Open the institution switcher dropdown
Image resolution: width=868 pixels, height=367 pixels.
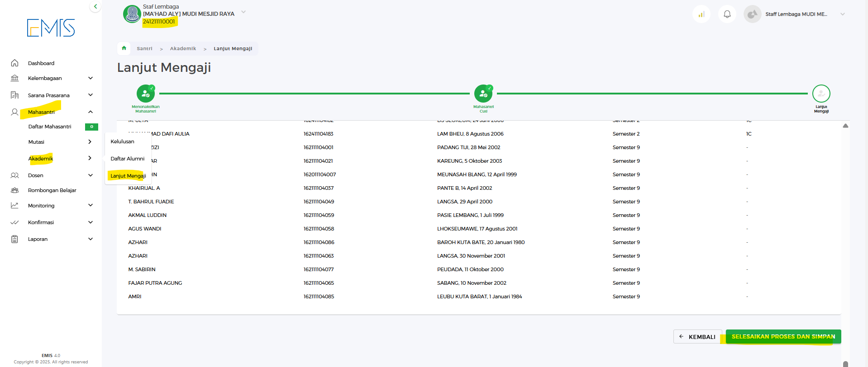tap(243, 12)
